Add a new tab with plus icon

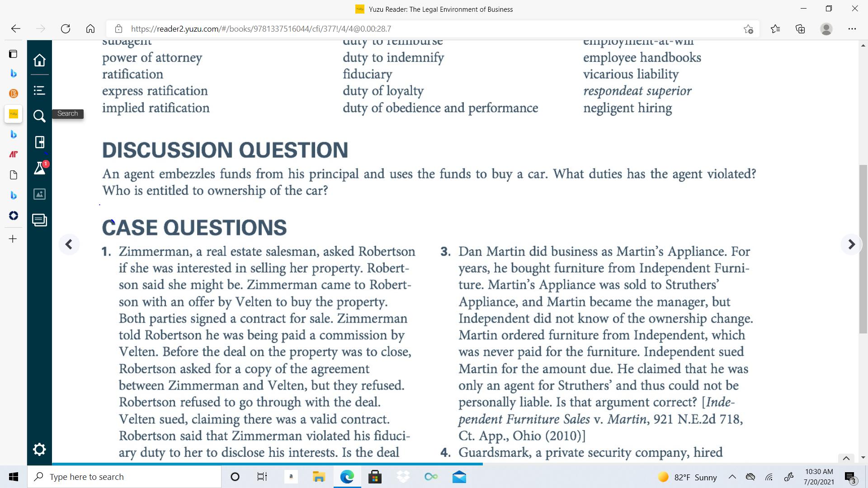tap(13, 239)
